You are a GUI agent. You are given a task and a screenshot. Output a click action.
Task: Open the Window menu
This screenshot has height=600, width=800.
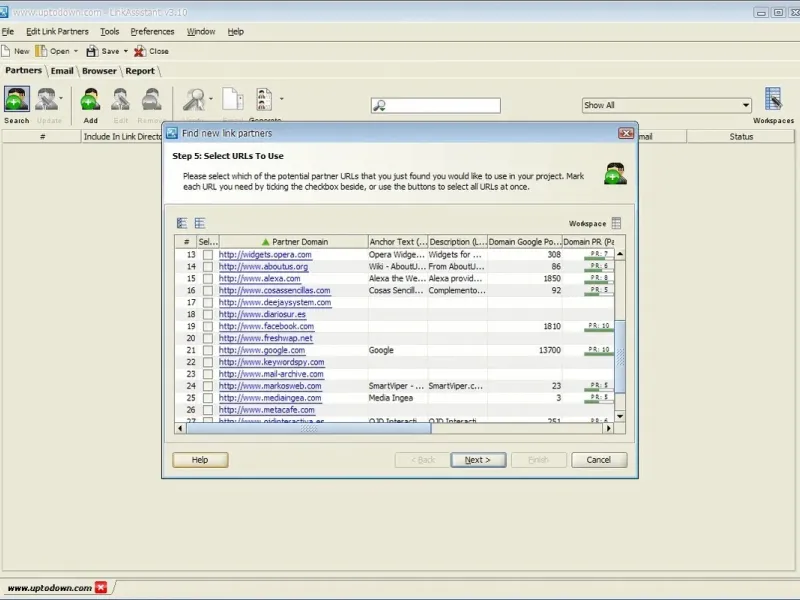[x=201, y=32]
